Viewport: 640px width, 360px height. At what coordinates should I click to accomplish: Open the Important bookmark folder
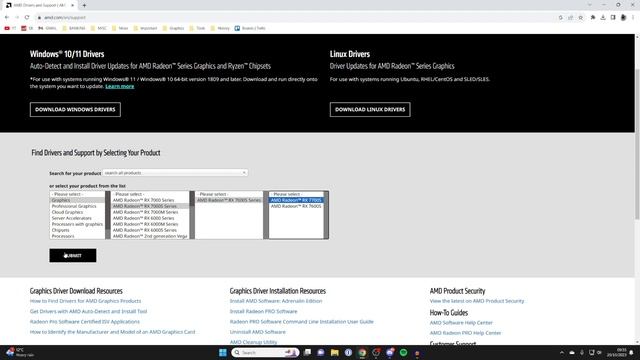(x=145, y=28)
